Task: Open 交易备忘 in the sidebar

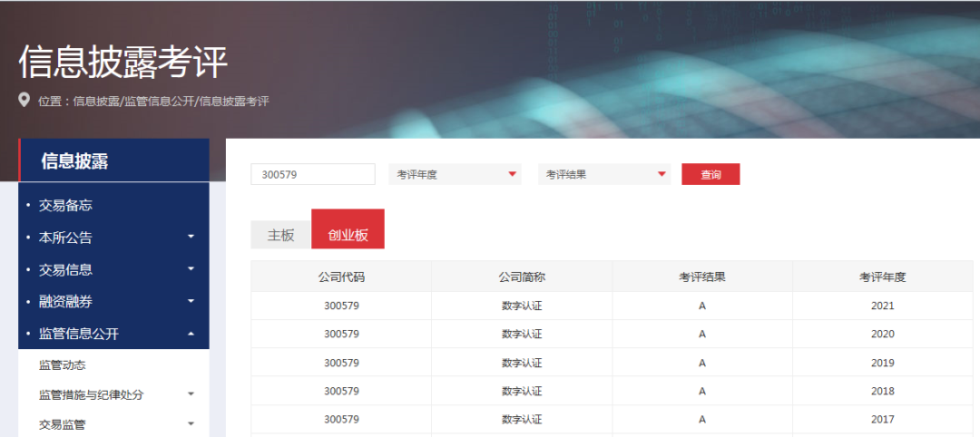Action: (65, 206)
